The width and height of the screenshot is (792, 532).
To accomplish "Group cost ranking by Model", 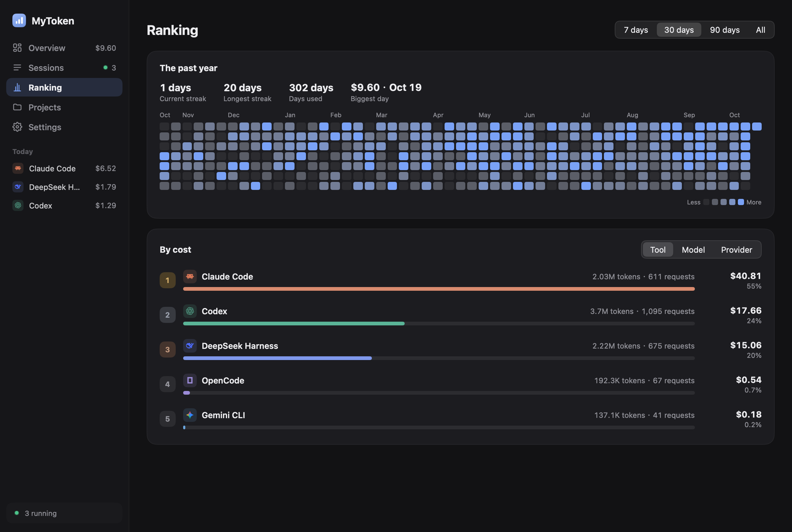I will click(693, 250).
